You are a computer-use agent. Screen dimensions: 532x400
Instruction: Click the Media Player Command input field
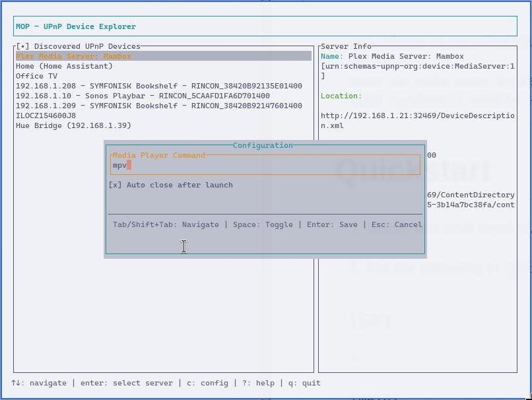click(264, 166)
